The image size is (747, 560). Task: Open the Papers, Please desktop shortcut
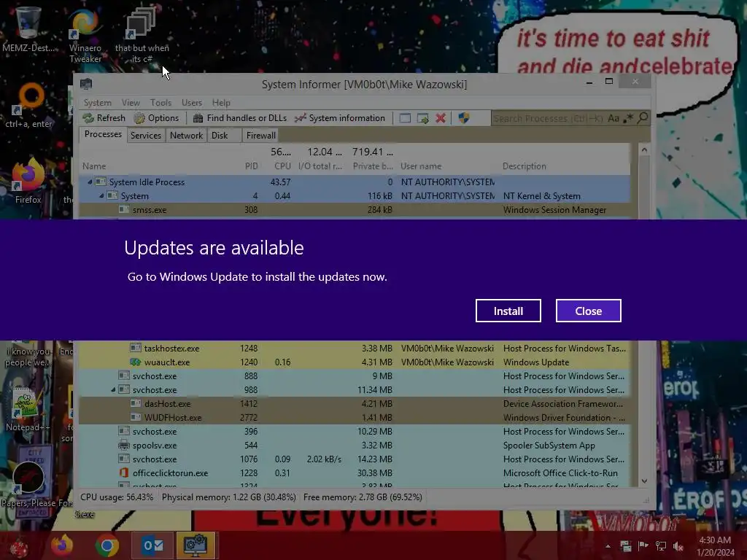(x=28, y=483)
